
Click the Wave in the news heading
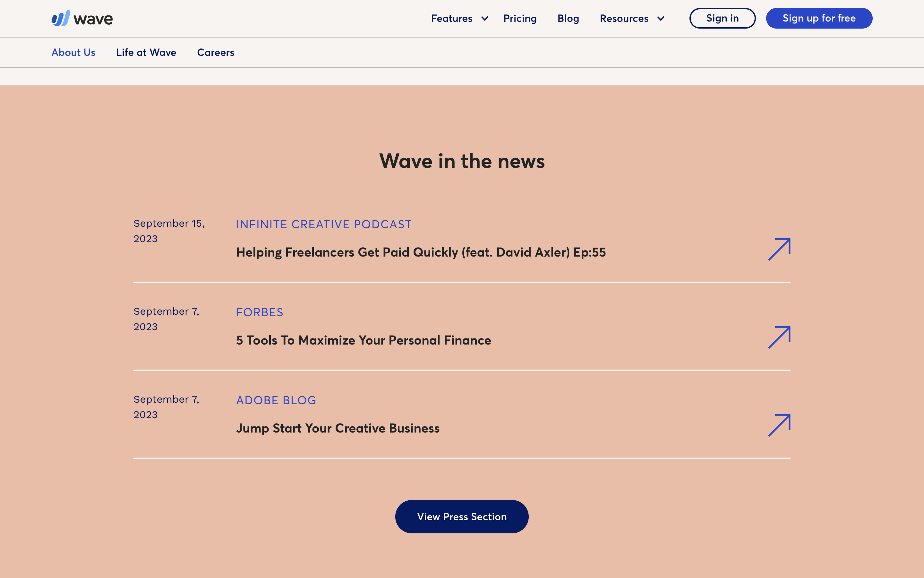(x=462, y=161)
